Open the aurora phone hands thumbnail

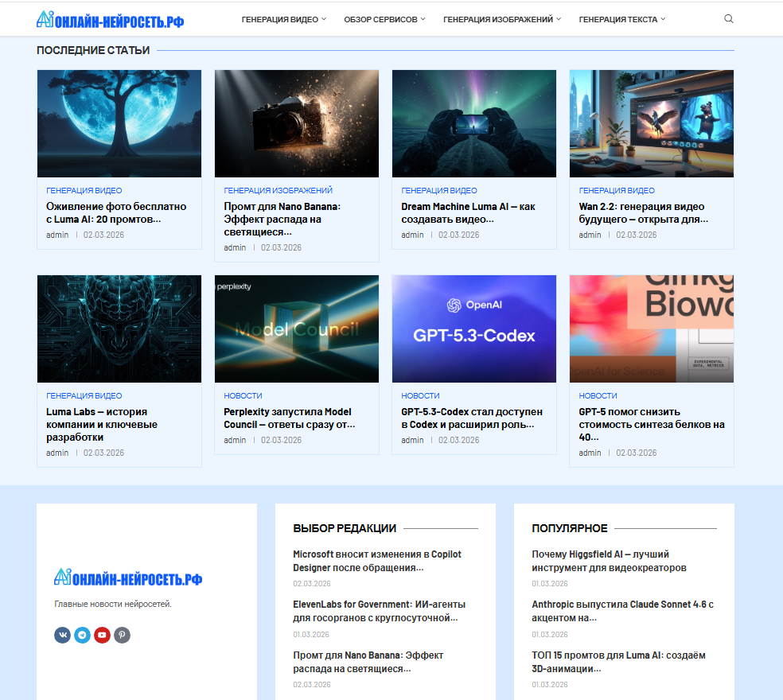(474, 123)
